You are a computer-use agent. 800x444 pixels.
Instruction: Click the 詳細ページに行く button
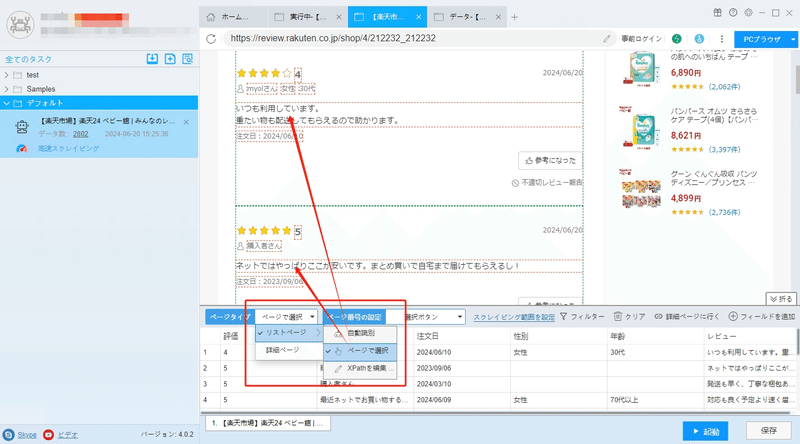tap(687, 316)
